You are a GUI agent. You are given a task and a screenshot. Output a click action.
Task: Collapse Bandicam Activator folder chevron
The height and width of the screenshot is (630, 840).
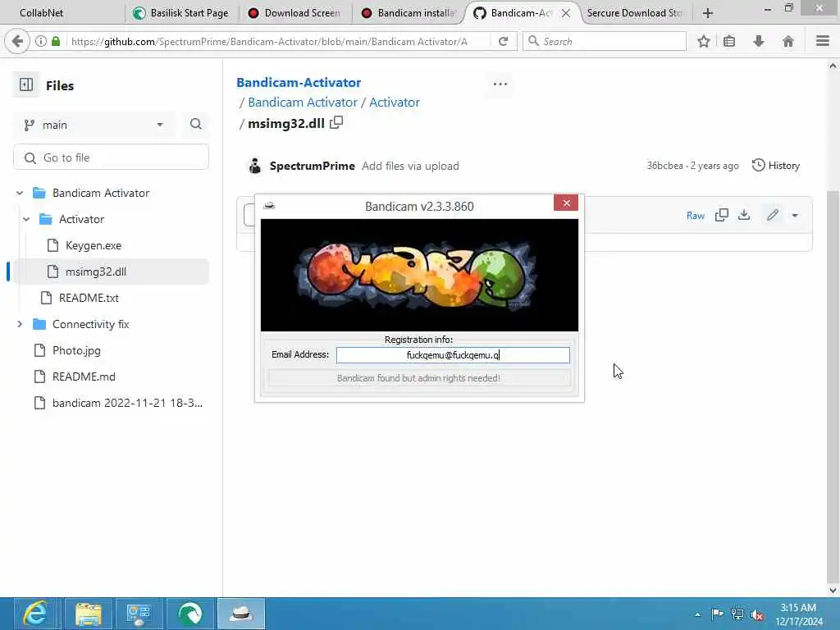tap(20, 193)
